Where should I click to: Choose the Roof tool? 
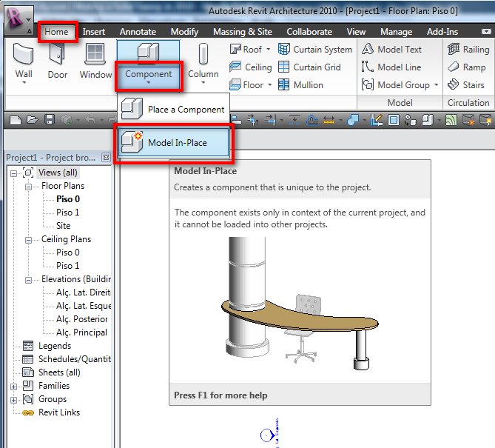(x=246, y=50)
